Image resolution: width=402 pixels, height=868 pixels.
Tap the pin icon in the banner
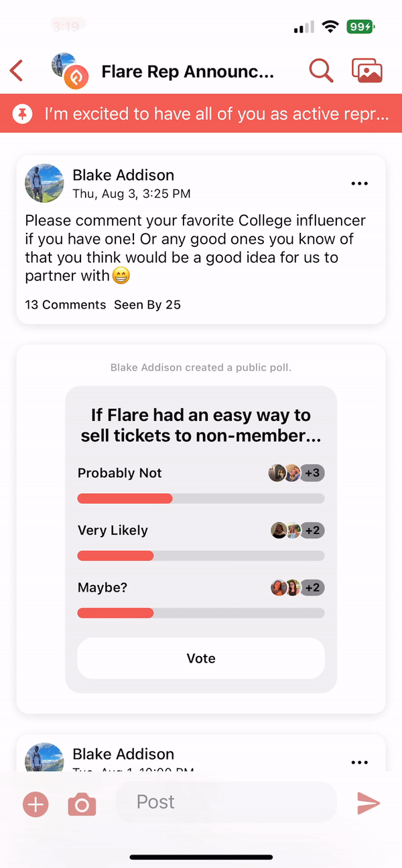coord(23,114)
